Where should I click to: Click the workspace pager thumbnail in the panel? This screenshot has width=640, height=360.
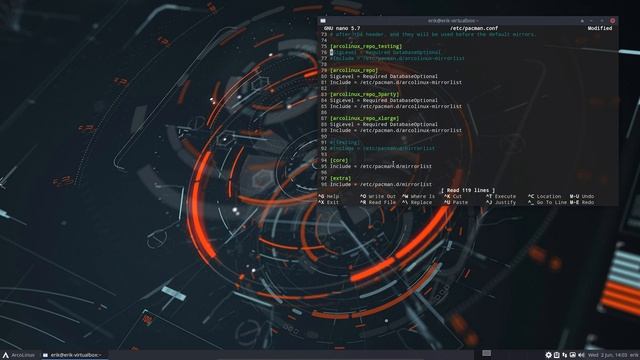coord(487,353)
